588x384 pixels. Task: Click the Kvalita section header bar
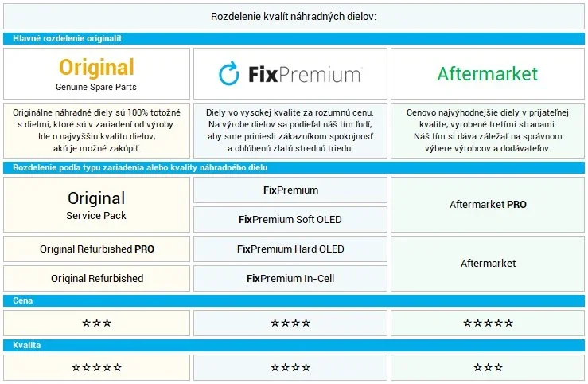point(294,346)
